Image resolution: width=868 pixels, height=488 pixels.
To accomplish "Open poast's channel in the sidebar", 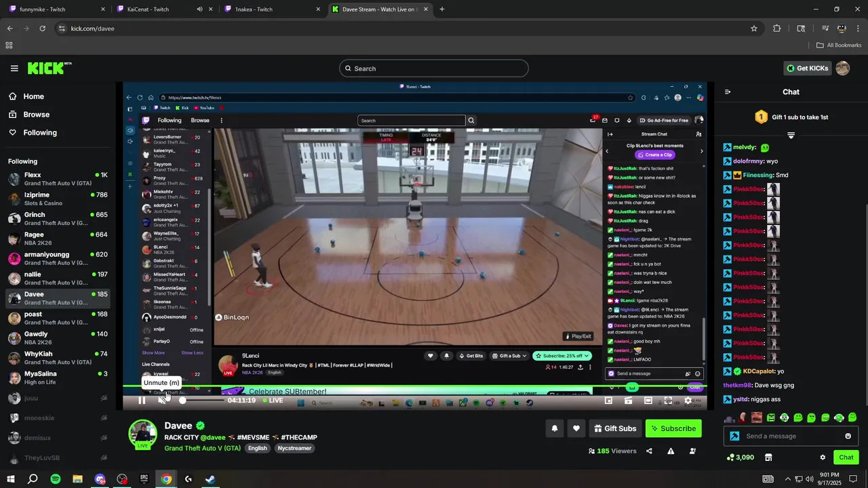I will click(x=58, y=318).
